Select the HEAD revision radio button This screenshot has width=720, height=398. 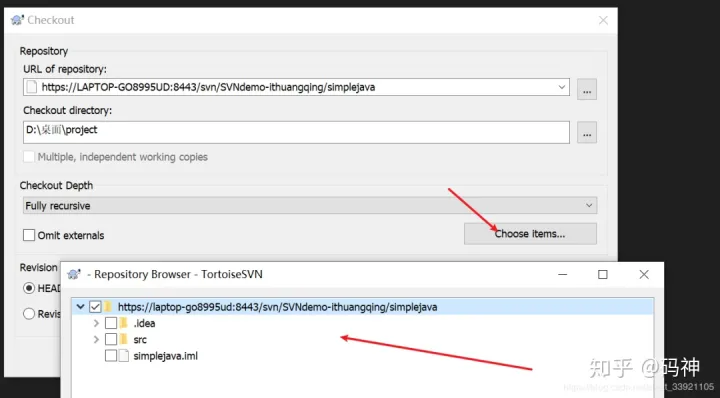[29, 288]
